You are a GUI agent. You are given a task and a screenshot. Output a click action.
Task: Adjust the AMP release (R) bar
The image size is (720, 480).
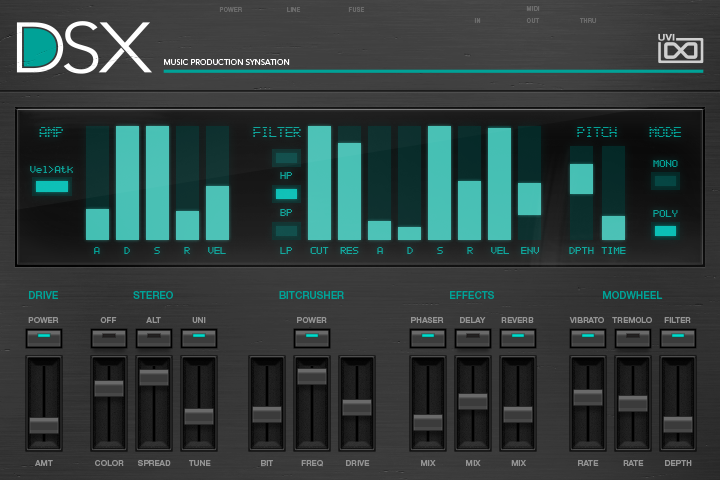pyautogui.click(x=187, y=183)
